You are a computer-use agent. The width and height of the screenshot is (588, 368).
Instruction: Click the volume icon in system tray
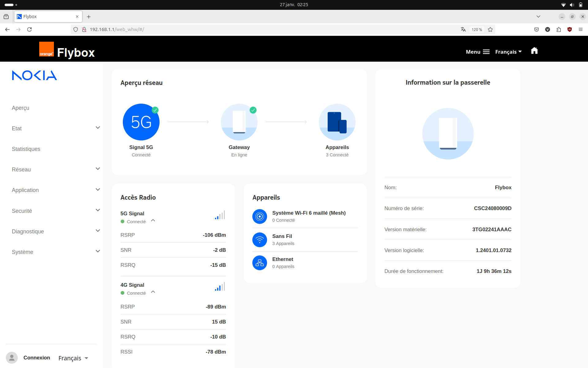(x=572, y=5)
